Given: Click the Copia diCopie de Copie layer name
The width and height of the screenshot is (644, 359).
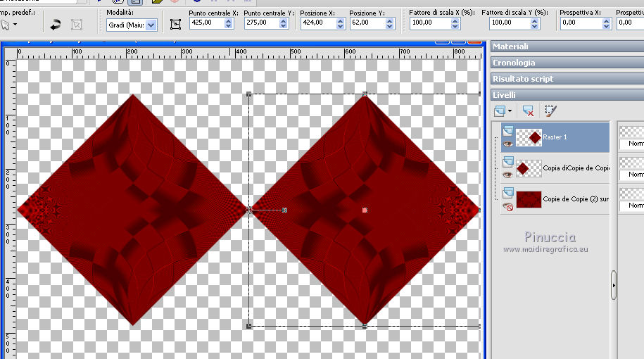Looking at the screenshot, I should click(x=576, y=168).
